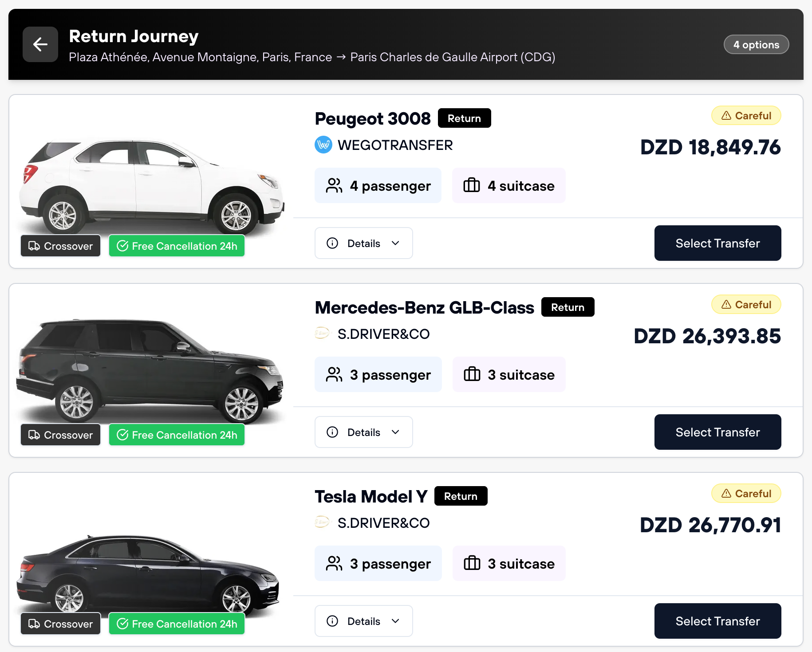Click the WEGOTRANSFER provider logo

click(323, 145)
